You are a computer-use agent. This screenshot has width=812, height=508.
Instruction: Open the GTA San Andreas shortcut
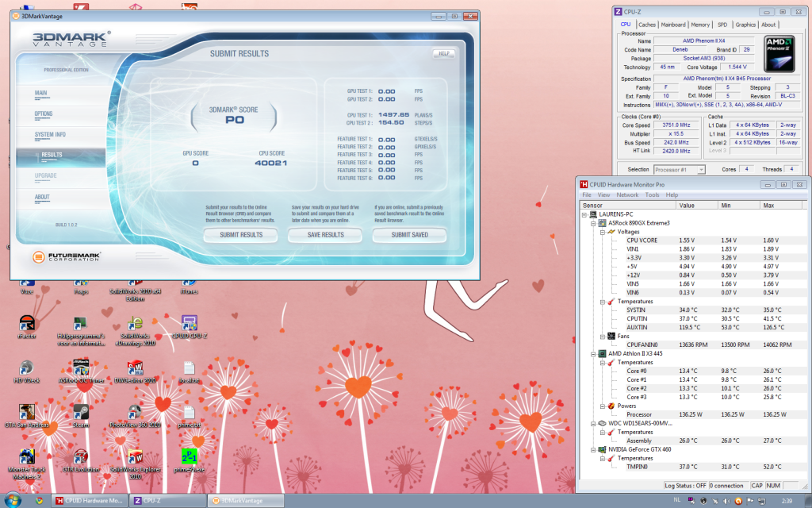click(x=26, y=416)
